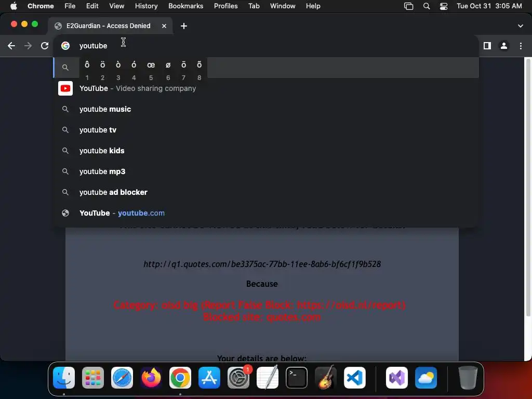This screenshot has width=532, height=399.
Task: Go back to the previous page
Action: click(x=11, y=46)
